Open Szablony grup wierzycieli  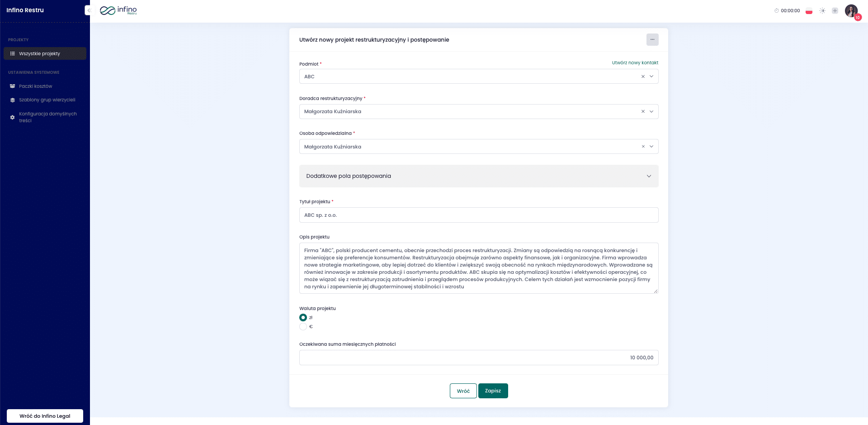[47, 100]
